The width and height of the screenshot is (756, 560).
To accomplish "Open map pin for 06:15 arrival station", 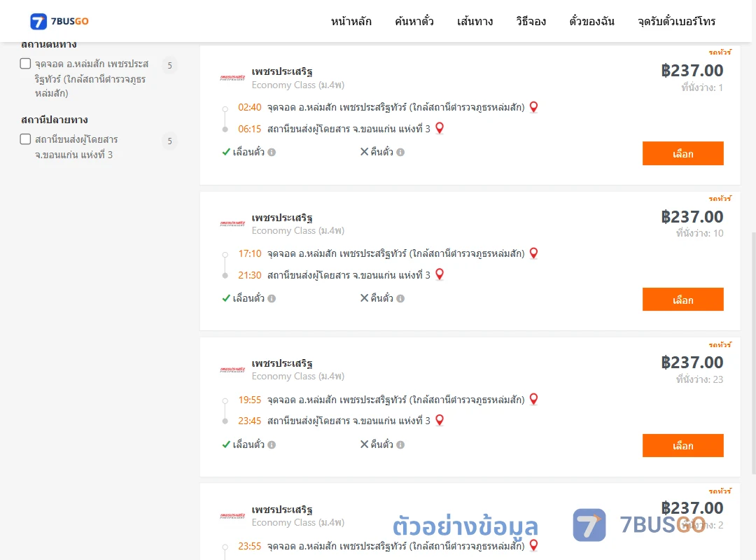I will point(440,128).
